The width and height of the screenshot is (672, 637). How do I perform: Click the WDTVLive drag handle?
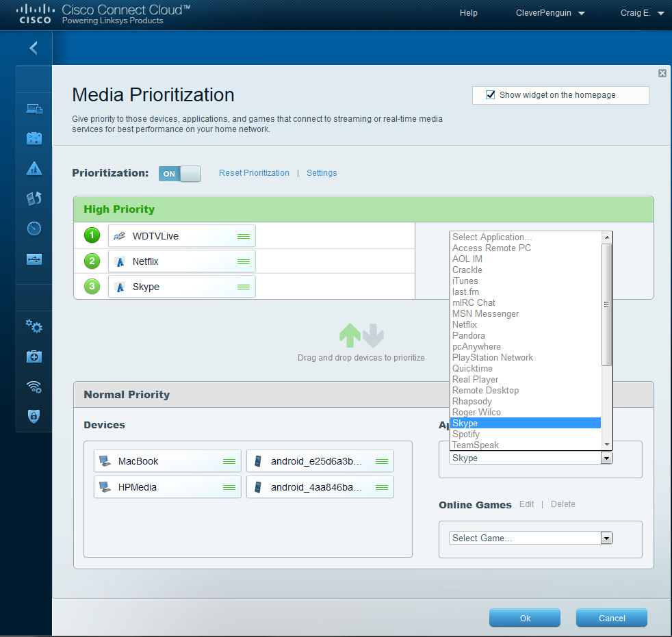tap(244, 236)
